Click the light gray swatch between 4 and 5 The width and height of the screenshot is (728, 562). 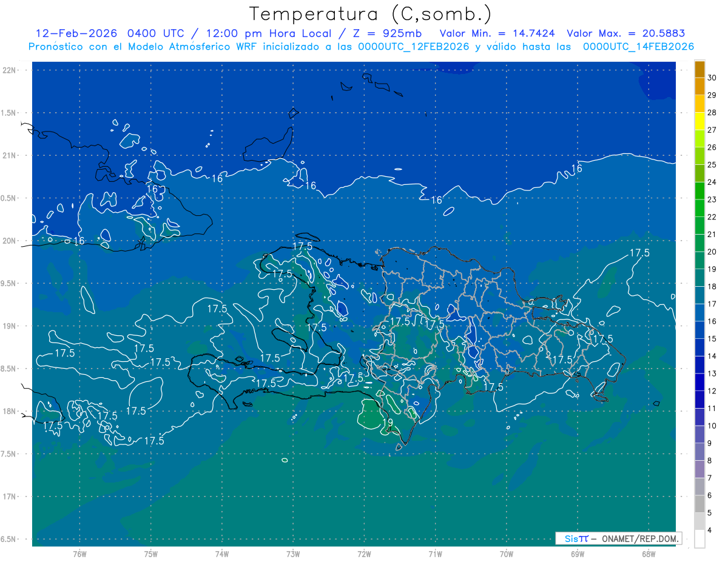coord(699,521)
